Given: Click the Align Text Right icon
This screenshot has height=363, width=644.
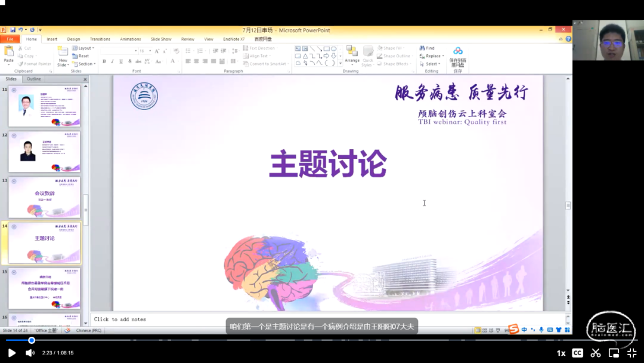Looking at the screenshot, I should [x=205, y=61].
